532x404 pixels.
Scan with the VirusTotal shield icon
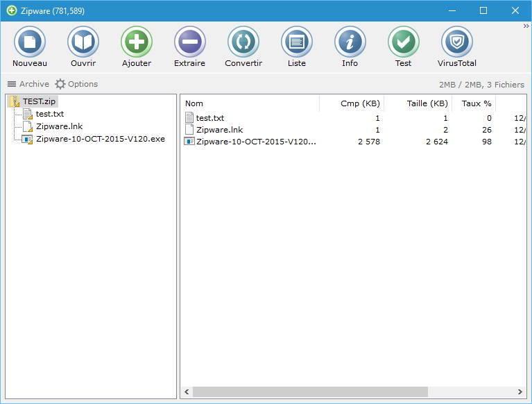click(456, 42)
